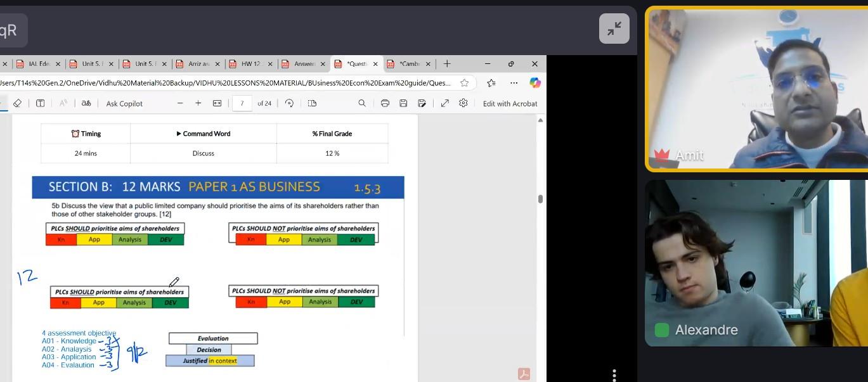Open PDF settings gear icon

click(x=463, y=103)
